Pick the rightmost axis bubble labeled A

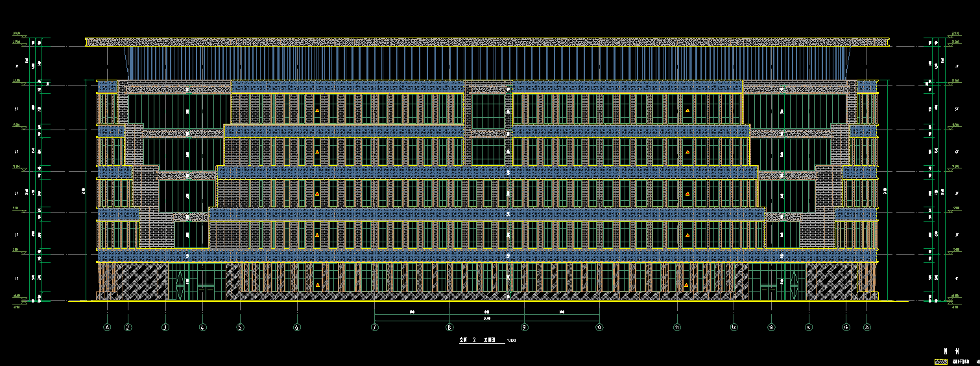[x=867, y=328]
